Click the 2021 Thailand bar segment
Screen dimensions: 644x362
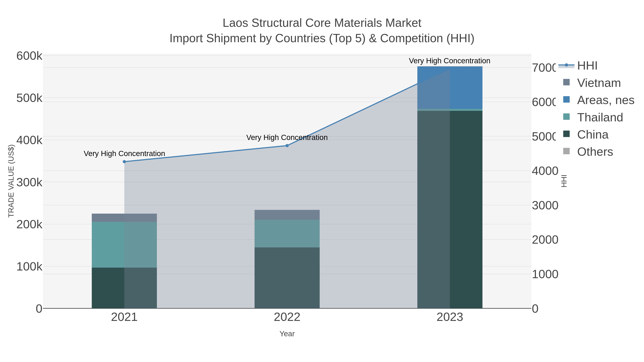click(x=124, y=245)
